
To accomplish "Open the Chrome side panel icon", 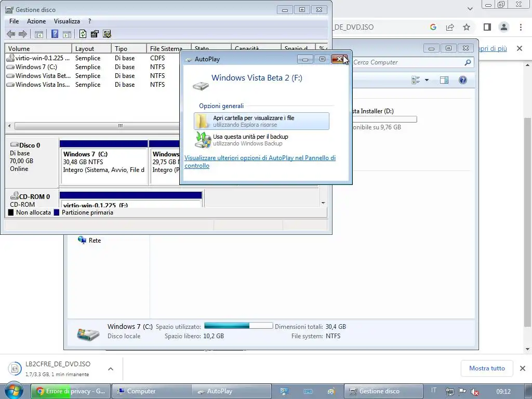I will pos(487,27).
